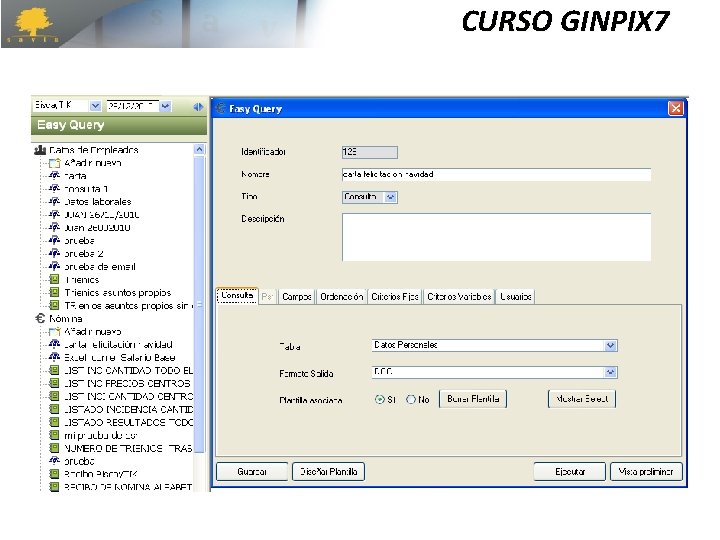Click report icon beside LISTADO INCIDENCIA CANTID

(54, 409)
